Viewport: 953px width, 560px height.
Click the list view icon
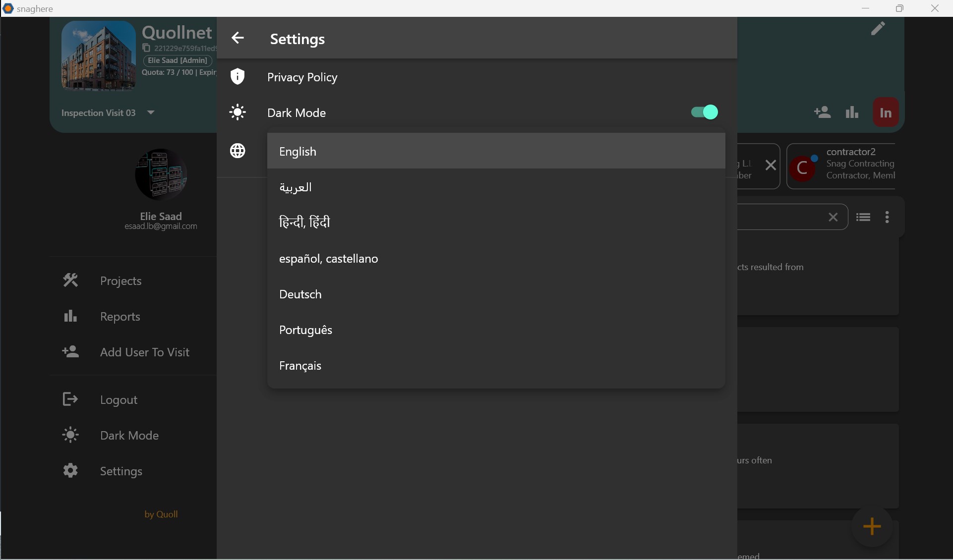coord(863,217)
